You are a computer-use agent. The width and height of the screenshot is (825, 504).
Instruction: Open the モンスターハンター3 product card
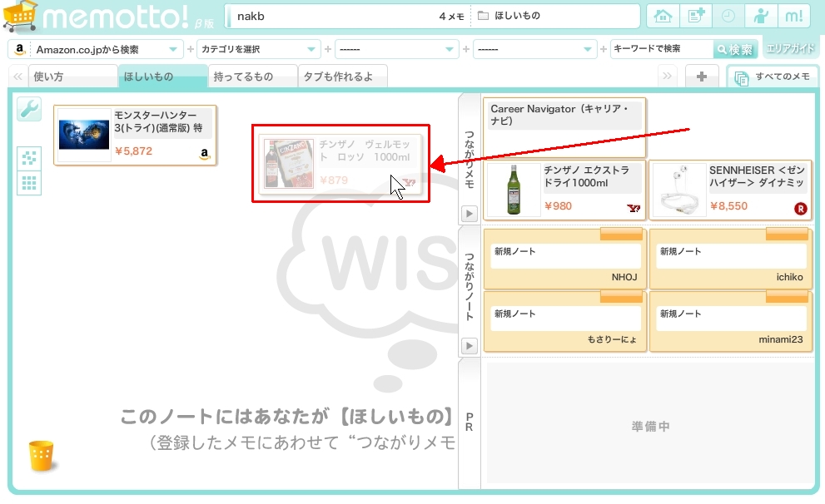(135, 135)
